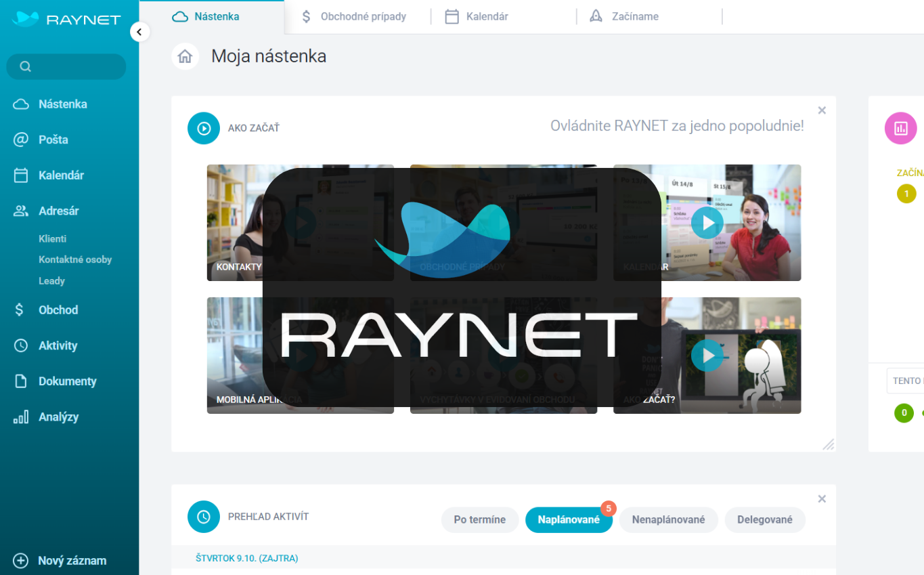924x575 pixels.
Task: Close the Prehľad aktivít widget
Action: pos(822,499)
